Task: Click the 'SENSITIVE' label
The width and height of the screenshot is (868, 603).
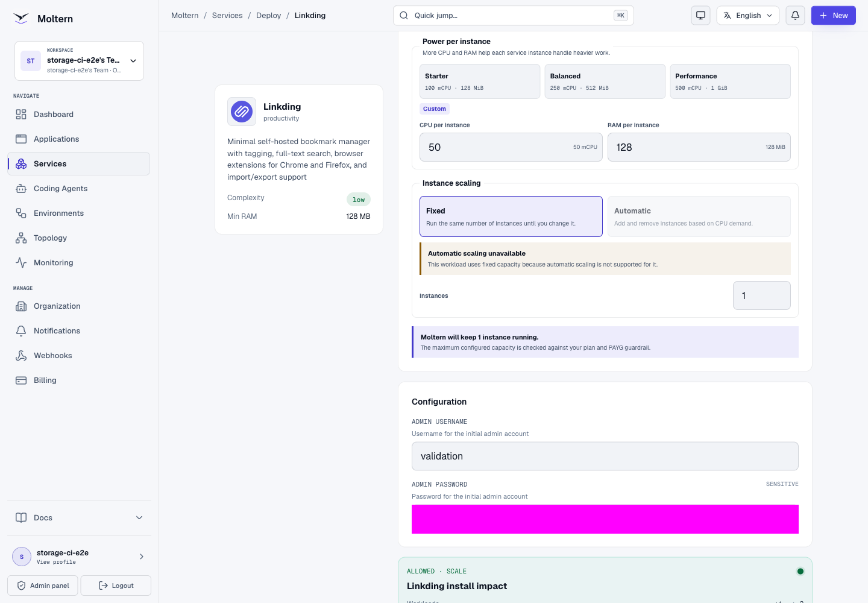Action: pos(782,484)
